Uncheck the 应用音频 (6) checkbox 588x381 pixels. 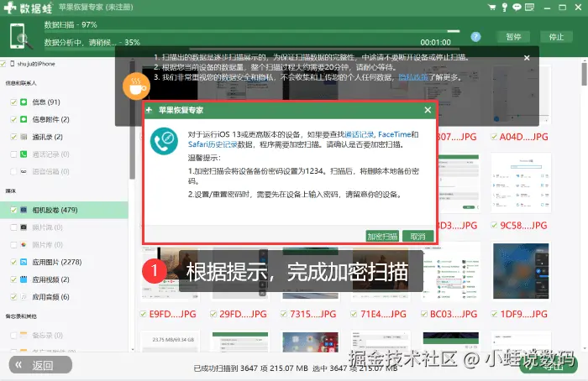(13, 297)
